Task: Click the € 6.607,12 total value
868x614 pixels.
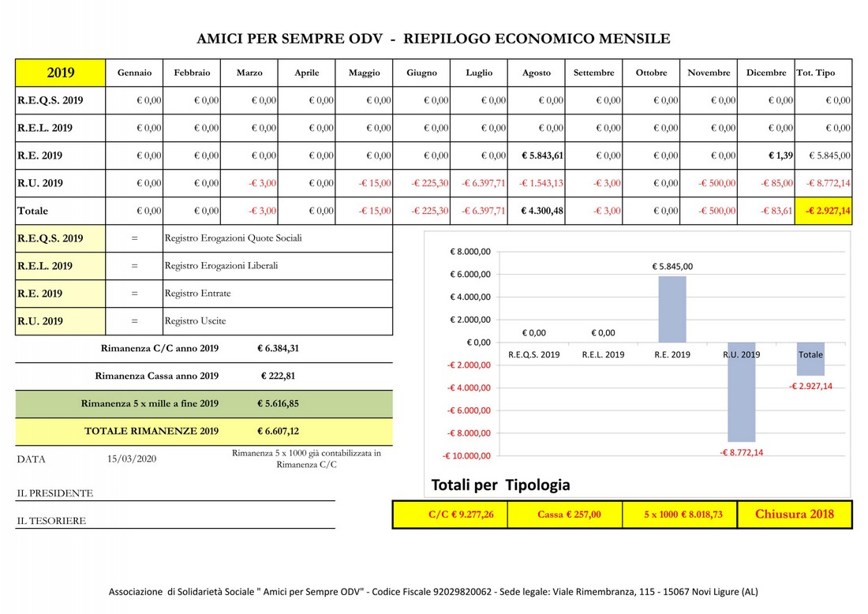Action: [x=278, y=431]
